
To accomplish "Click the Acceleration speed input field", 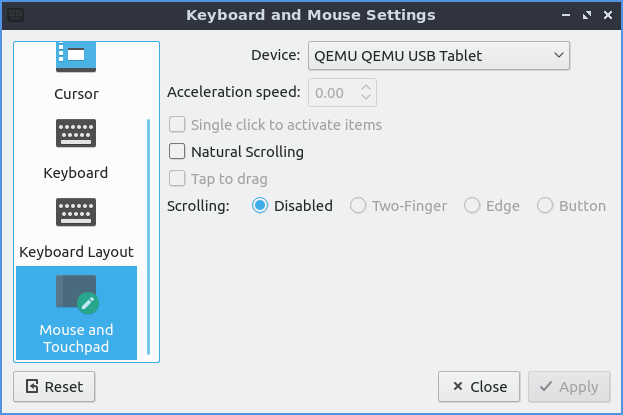I will pos(331,93).
